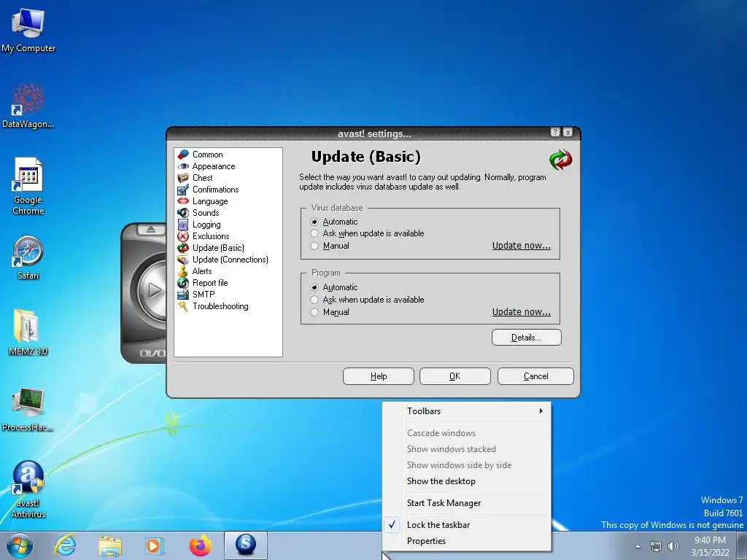
Task: Select the SMTP icon
Action: (x=183, y=295)
